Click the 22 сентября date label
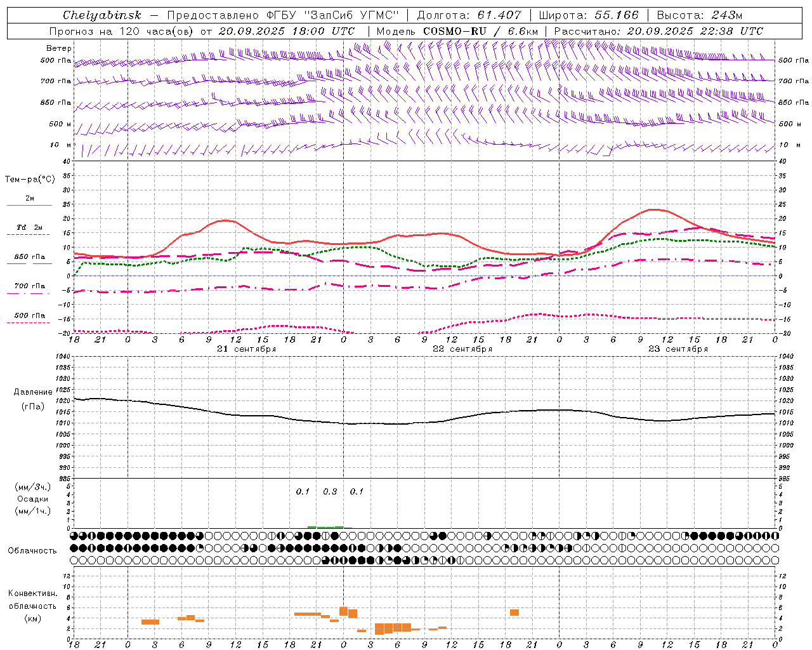 coord(462,349)
